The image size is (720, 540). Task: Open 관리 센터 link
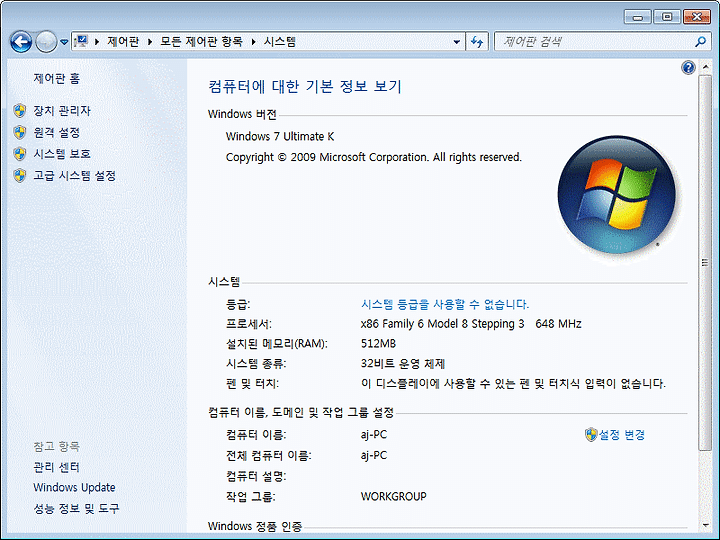(x=56, y=467)
